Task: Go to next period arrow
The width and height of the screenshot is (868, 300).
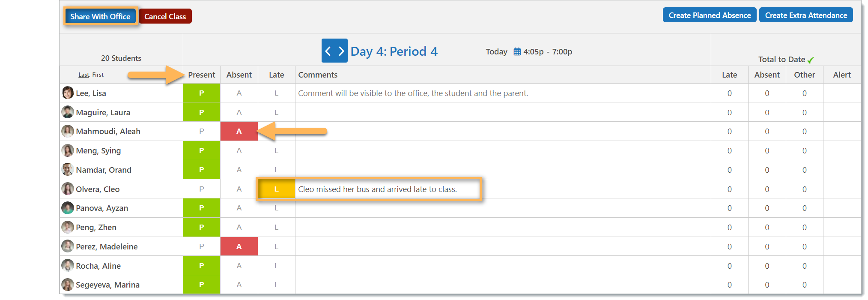Action: pyautogui.click(x=341, y=51)
